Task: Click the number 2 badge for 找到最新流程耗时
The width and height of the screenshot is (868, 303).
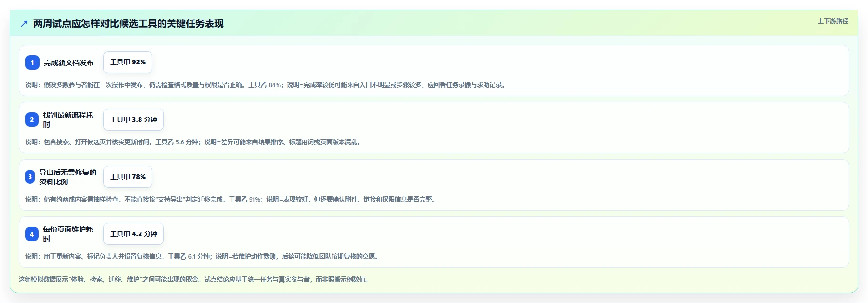Action: coord(32,120)
